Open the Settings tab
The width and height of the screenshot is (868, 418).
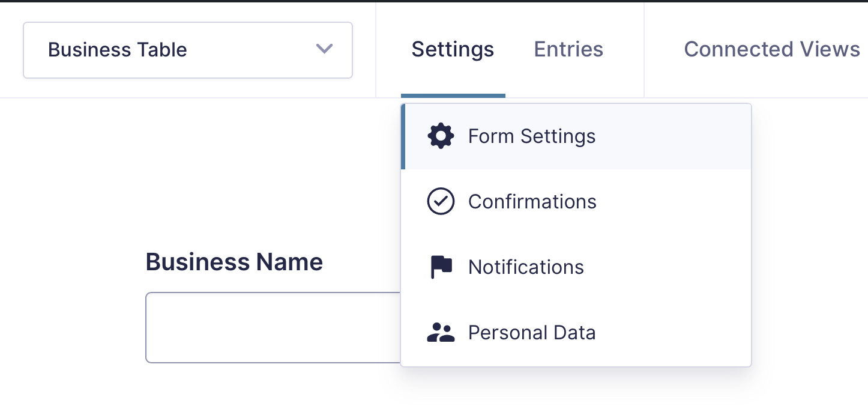[453, 49]
